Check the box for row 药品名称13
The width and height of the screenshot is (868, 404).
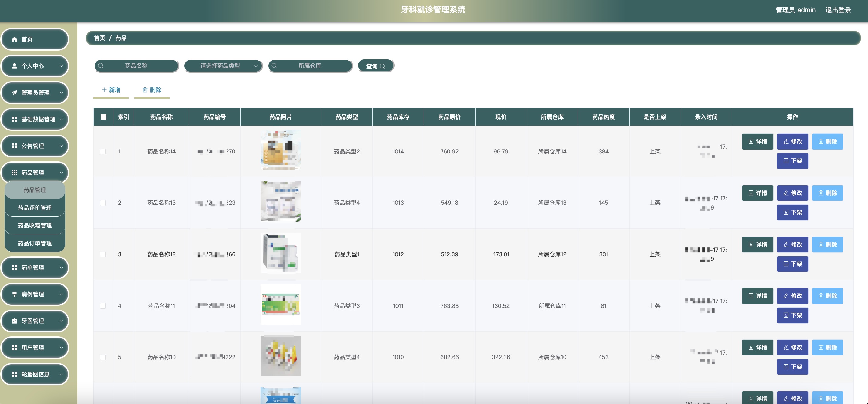(x=103, y=203)
